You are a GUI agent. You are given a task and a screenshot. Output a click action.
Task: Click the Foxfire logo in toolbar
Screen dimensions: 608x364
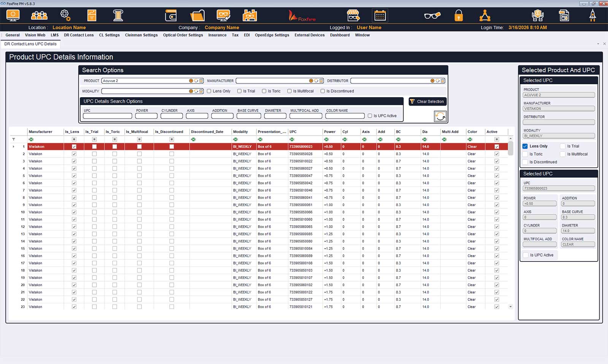click(302, 16)
